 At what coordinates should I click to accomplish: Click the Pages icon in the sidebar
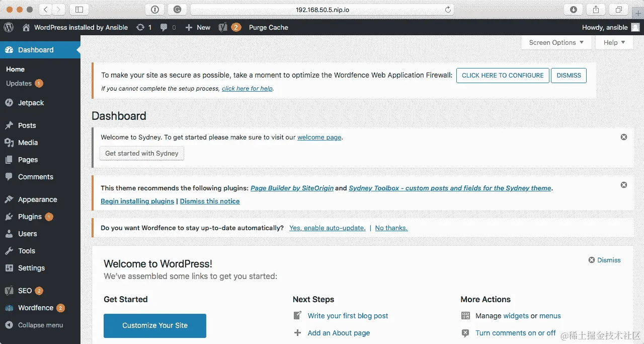pyautogui.click(x=9, y=160)
